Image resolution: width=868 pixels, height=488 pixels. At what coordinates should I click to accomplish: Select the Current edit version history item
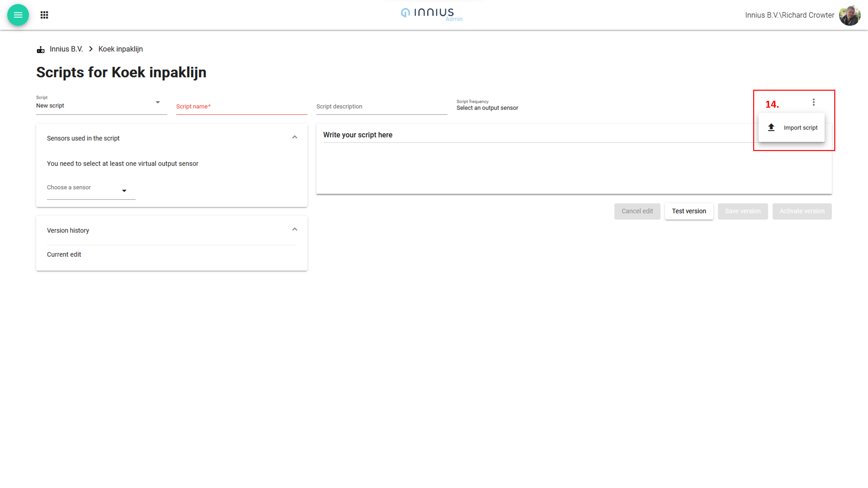[64, 254]
